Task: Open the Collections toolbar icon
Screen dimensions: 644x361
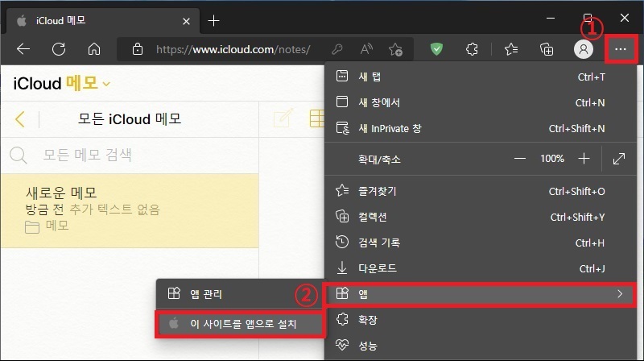Action: click(x=547, y=49)
